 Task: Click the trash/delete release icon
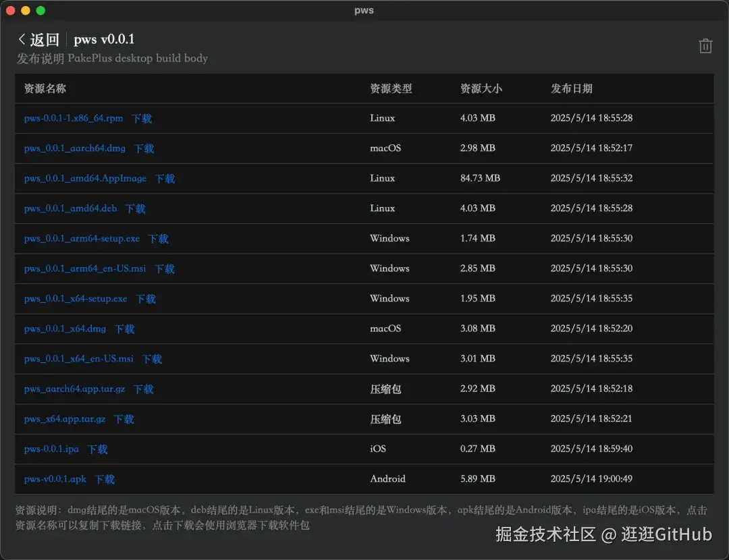coord(705,45)
